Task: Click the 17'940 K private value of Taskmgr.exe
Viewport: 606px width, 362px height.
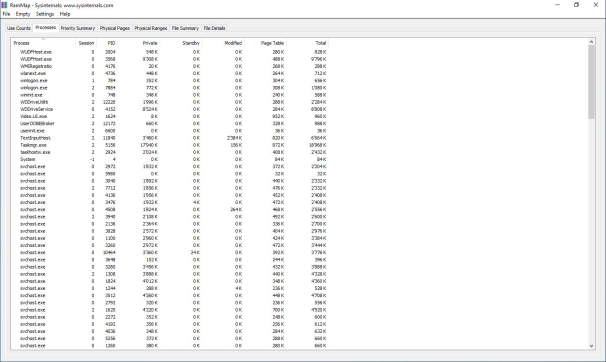Action: tap(149, 145)
